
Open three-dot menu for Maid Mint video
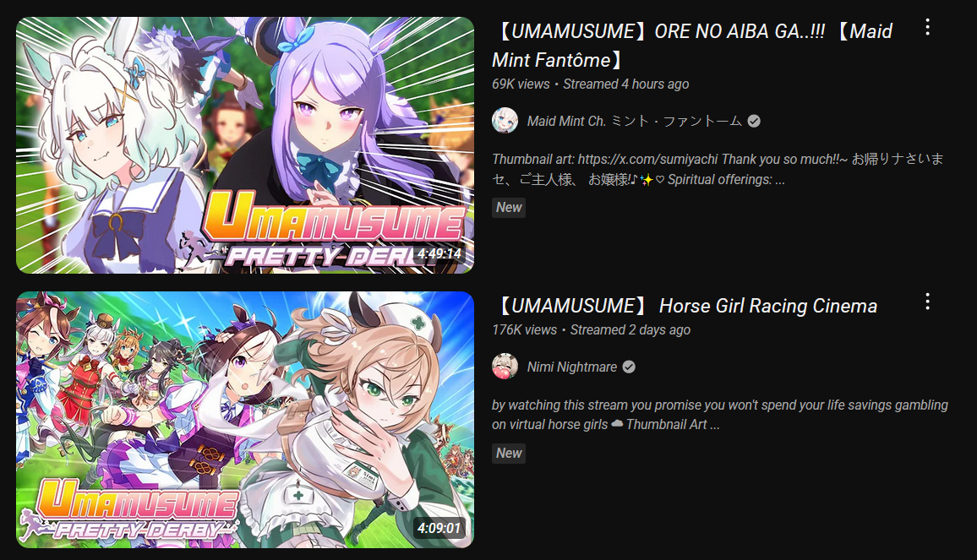click(x=927, y=27)
